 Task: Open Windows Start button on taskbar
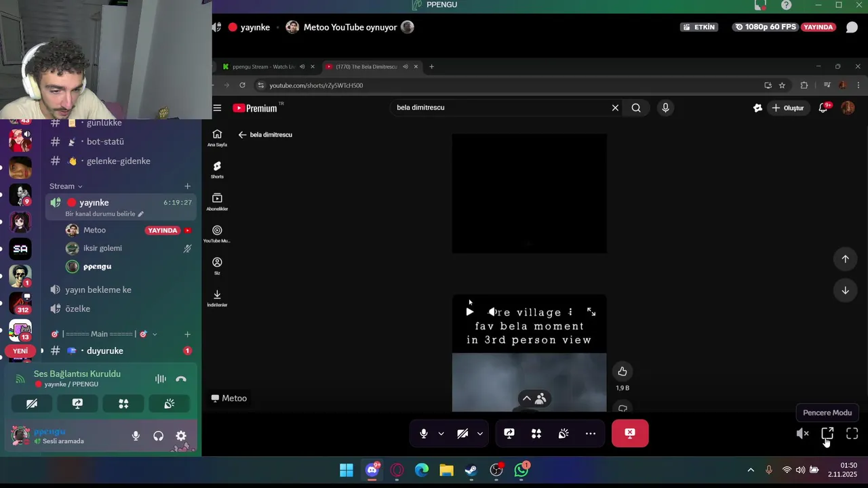(347, 470)
